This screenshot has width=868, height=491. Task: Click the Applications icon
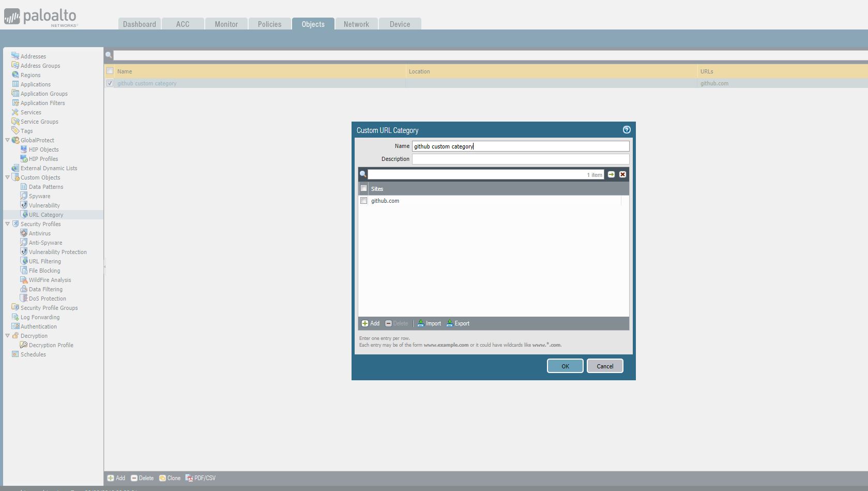click(x=15, y=84)
